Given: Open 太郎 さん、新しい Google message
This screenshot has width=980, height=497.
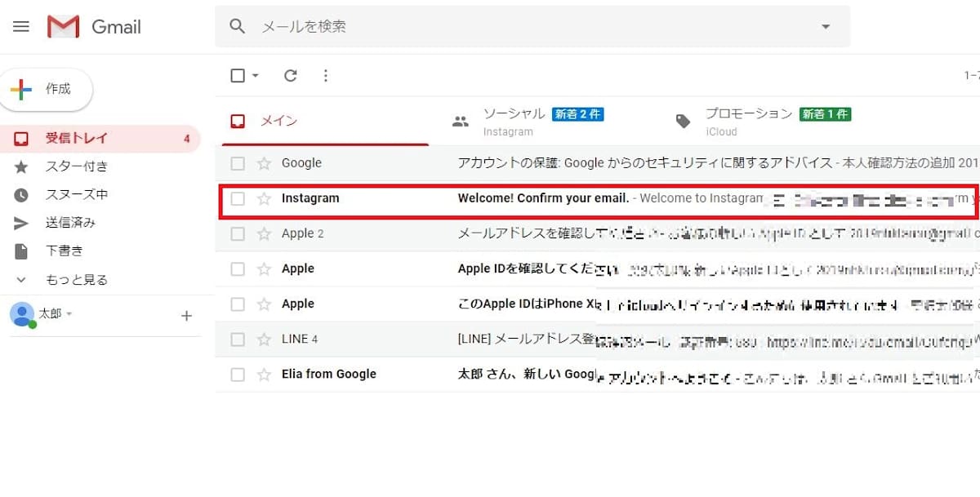Looking at the screenshot, I should click(x=598, y=374).
